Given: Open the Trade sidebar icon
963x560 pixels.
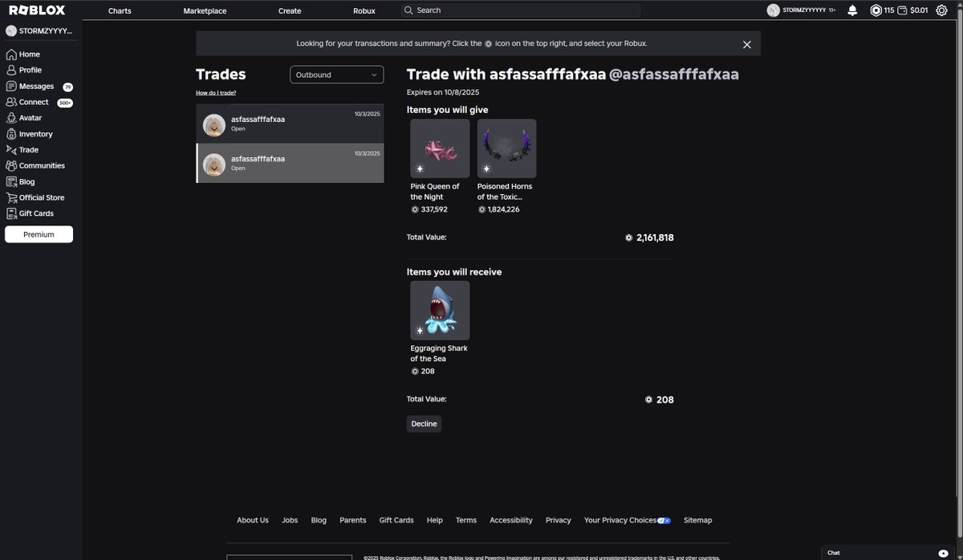Looking at the screenshot, I should click(x=11, y=150).
